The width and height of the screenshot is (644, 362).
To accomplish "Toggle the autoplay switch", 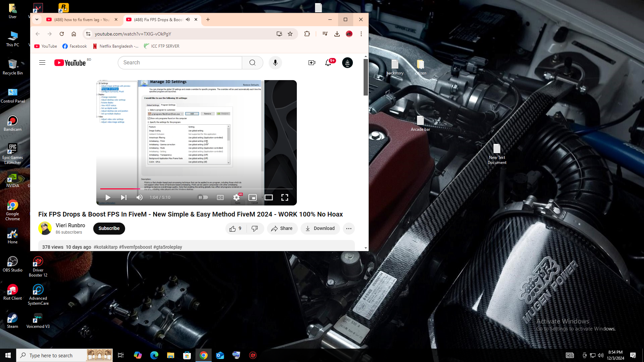I will [203, 197].
